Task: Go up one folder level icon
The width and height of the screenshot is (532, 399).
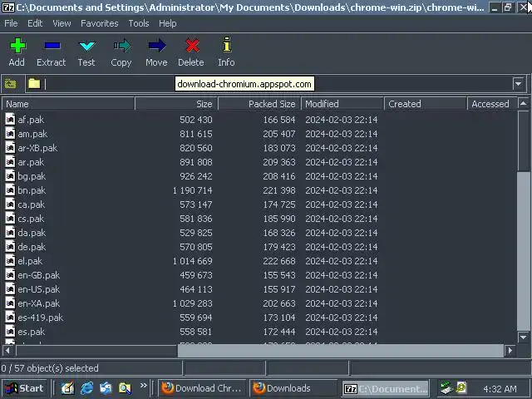Action: (11, 83)
